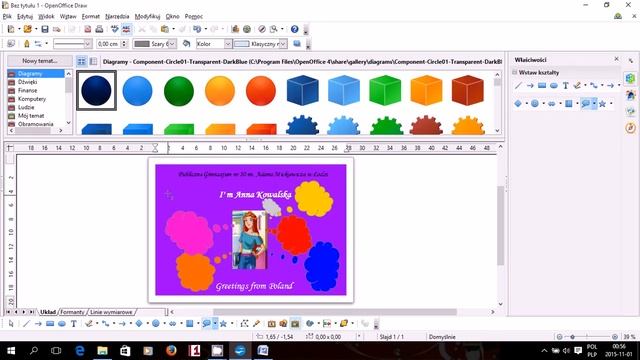Open the Narzędzia menu

pos(117,16)
